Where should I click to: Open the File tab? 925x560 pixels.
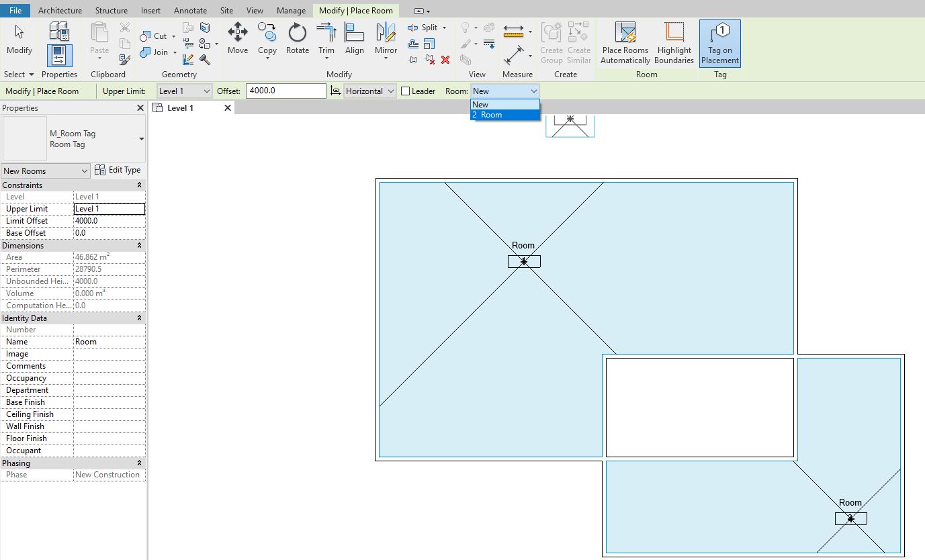(15, 11)
